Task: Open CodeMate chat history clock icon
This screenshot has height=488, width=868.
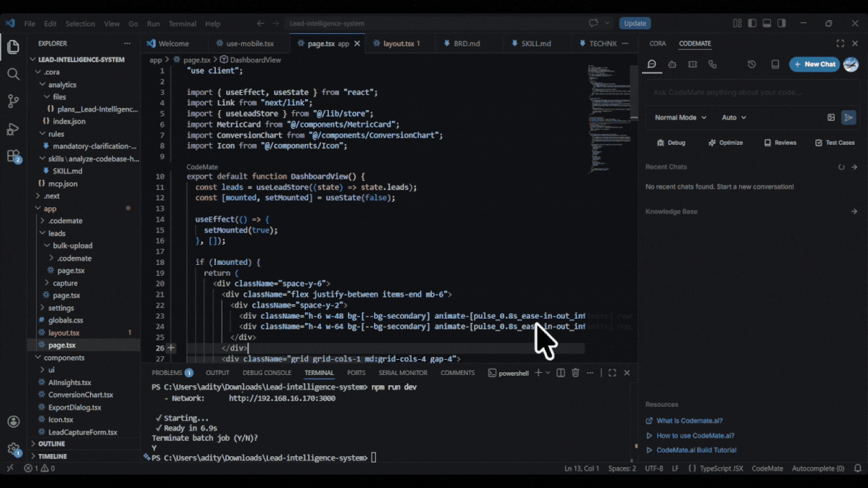Action: pos(752,64)
